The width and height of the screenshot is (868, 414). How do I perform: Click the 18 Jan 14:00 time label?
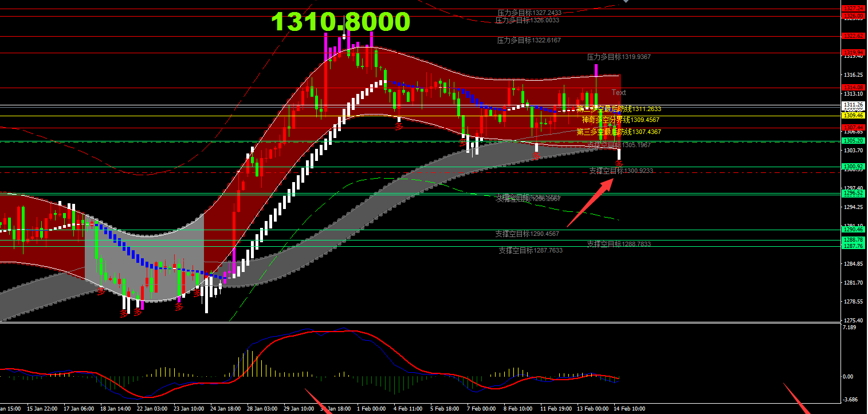click(116, 409)
